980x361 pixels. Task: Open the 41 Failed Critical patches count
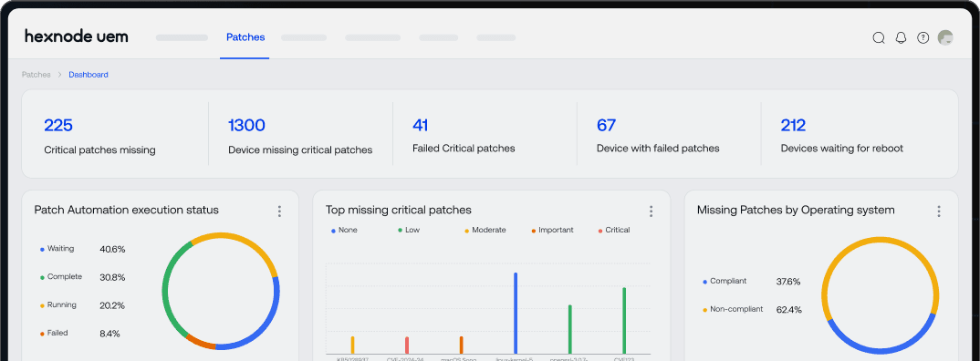point(420,125)
